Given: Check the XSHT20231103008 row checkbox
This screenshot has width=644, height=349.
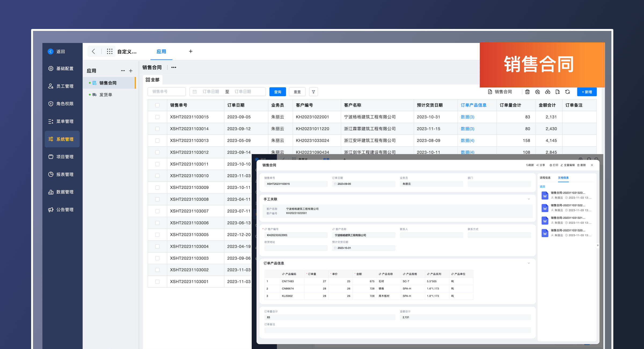Looking at the screenshot, I should tap(157, 199).
